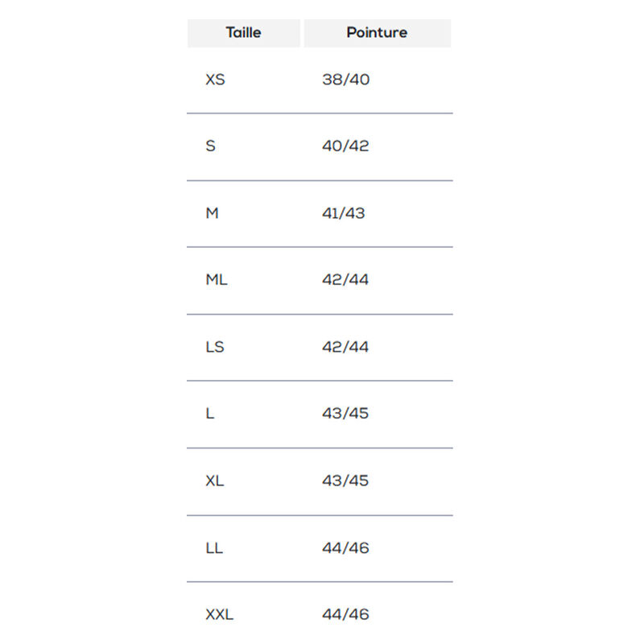Click the 41/43 shoe size value
This screenshot has height=644, width=644.
click(343, 213)
